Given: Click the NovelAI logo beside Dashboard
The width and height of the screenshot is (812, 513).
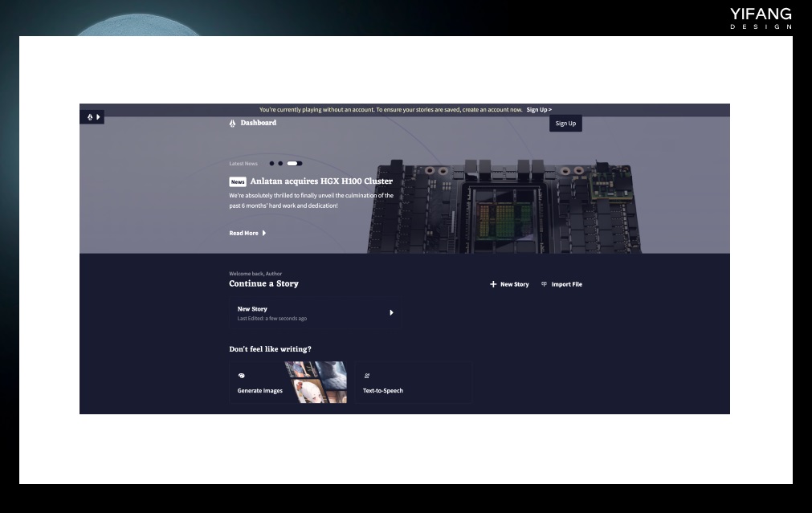Looking at the screenshot, I should click(233, 123).
